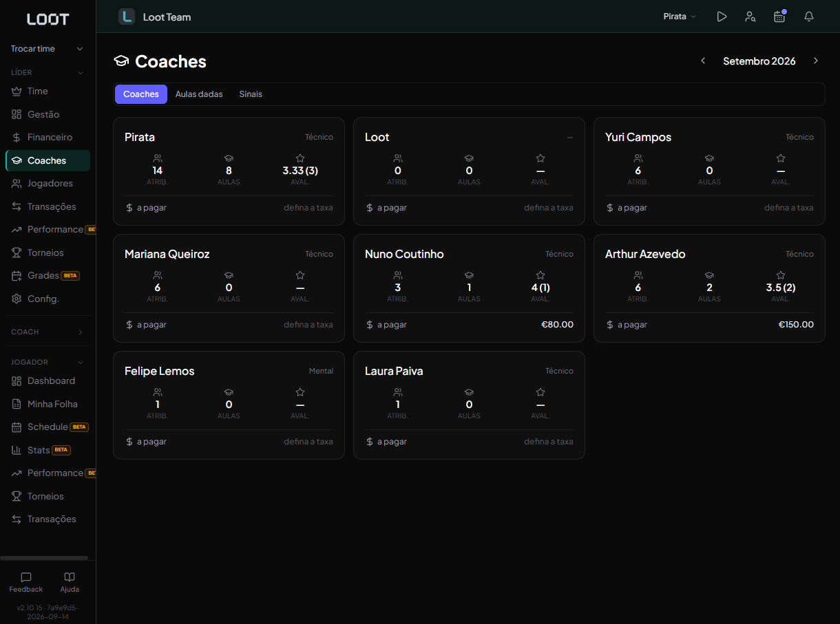Collapse the JOGADOR section

click(48, 362)
